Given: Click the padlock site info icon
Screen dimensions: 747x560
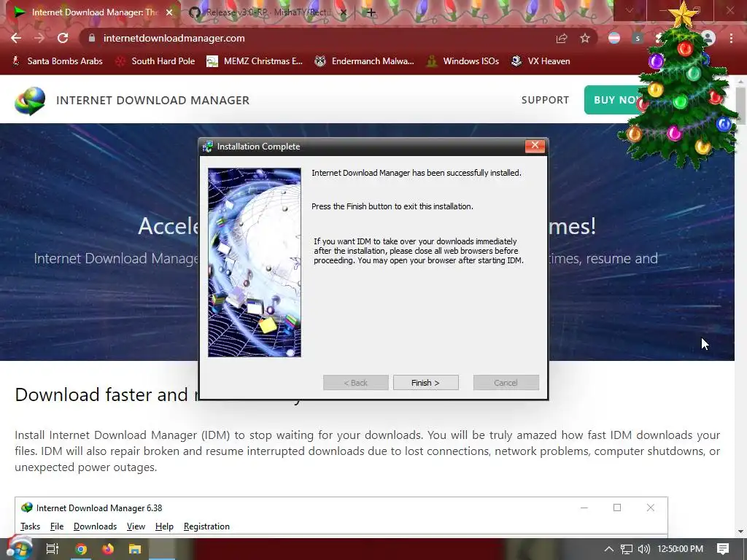Looking at the screenshot, I should [x=92, y=38].
